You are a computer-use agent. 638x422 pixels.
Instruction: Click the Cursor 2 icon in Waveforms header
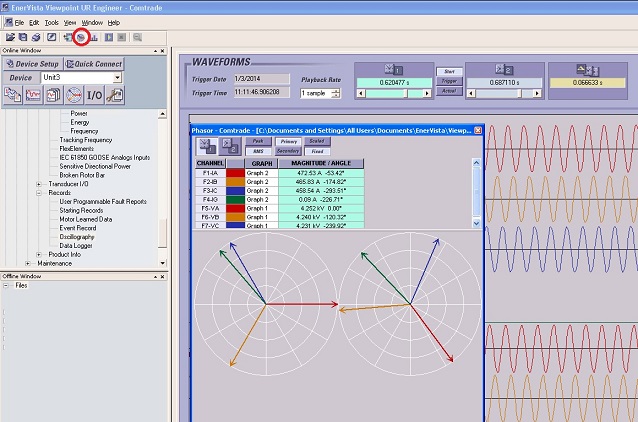click(x=504, y=70)
